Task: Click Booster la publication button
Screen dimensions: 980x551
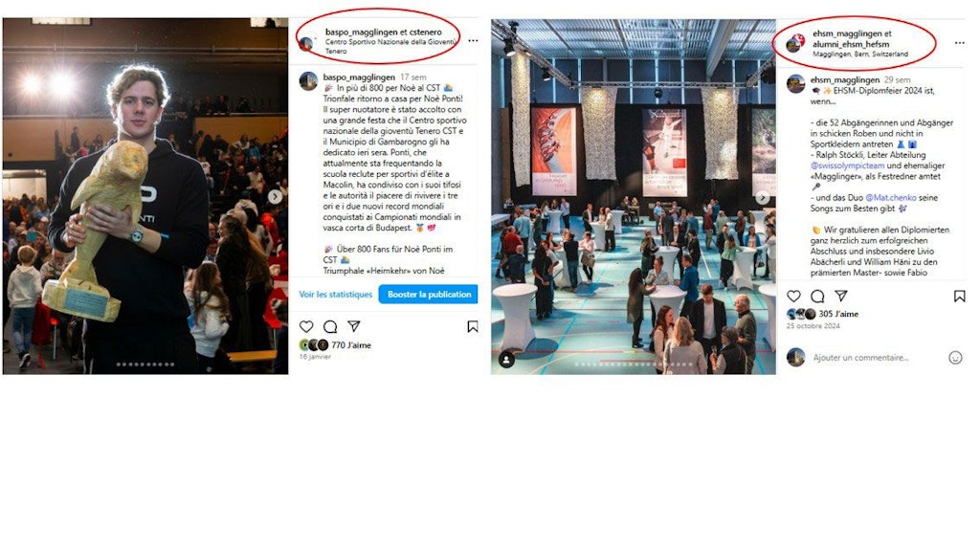Action: 428,295
